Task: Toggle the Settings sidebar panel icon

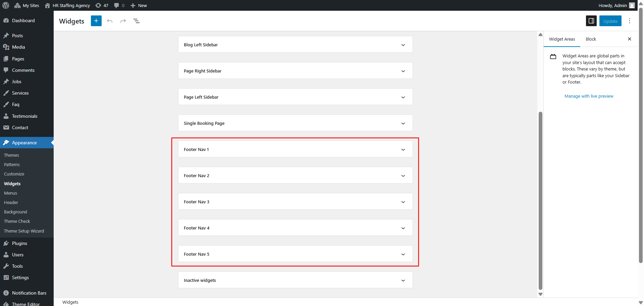Action: click(591, 21)
